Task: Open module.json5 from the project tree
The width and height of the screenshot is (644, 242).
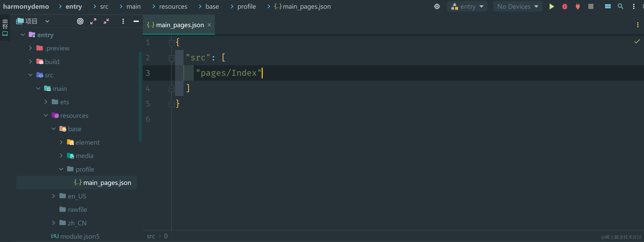Action: coord(76,236)
